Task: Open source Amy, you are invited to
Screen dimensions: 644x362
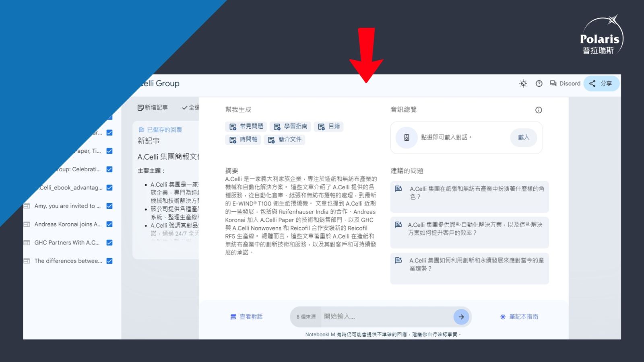Action: tap(68, 206)
